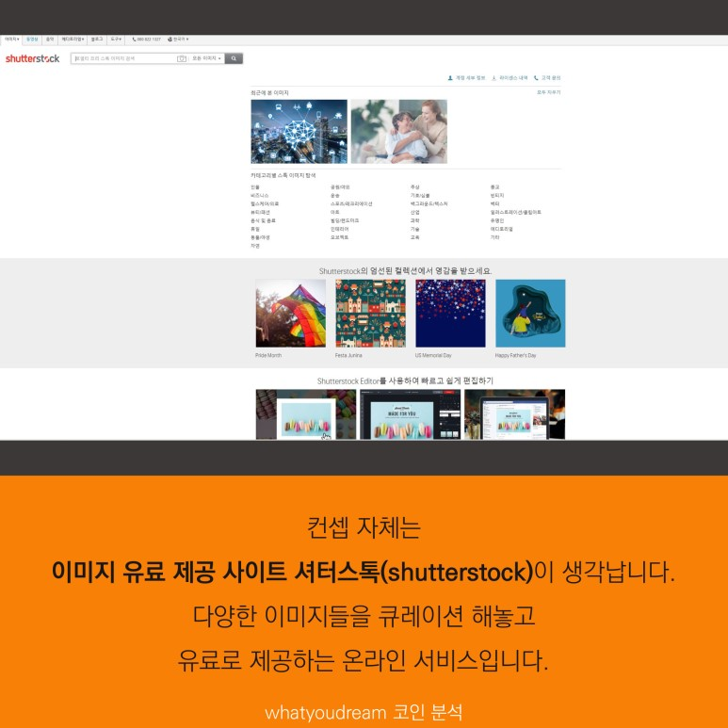Screen dimensions: 728x728
Task: Expand the 도구 dropdown menu
Action: [116, 40]
